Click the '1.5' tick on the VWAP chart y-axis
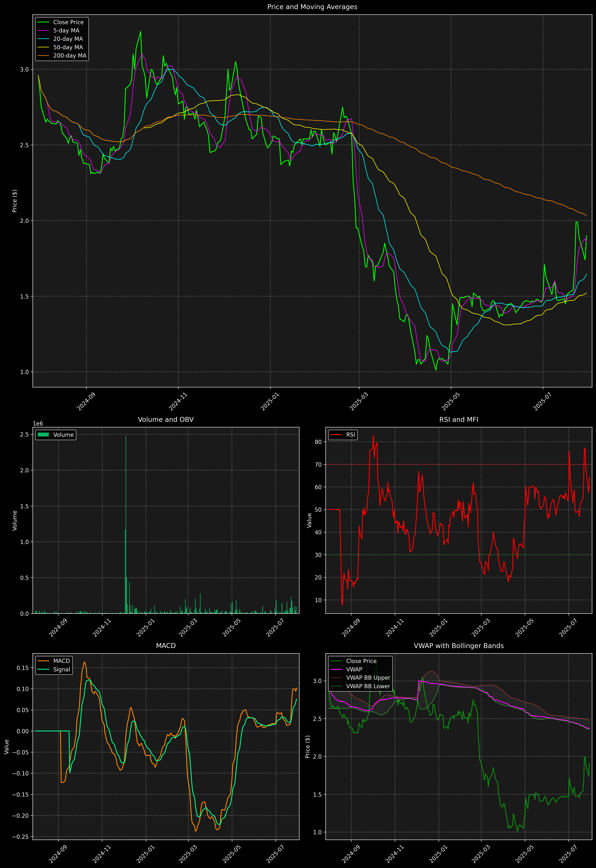 coord(317,794)
